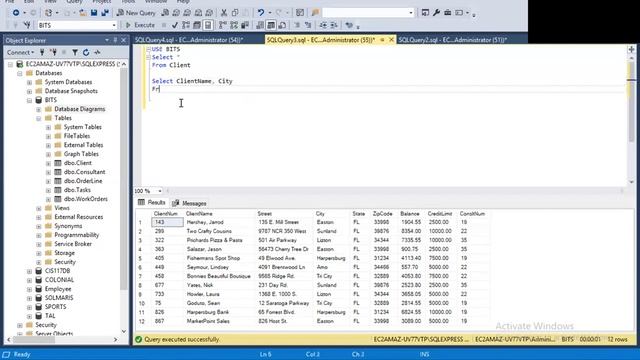The width and height of the screenshot is (640, 360).
Task: Click the Results to File icon
Action: (282, 25)
